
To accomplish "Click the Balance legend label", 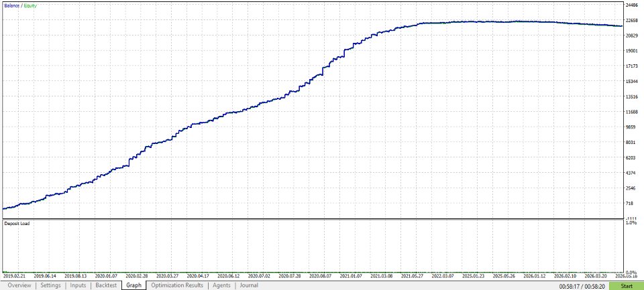I will [x=11, y=6].
